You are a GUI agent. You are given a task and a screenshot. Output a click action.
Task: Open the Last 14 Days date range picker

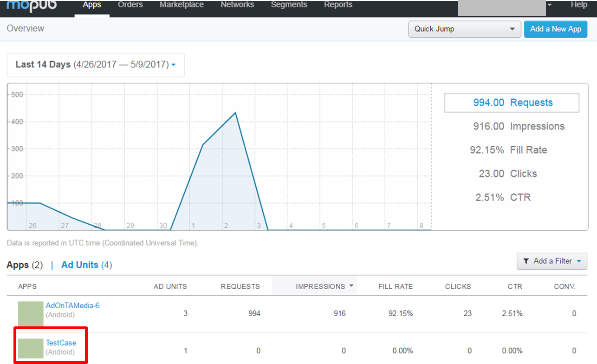96,65
